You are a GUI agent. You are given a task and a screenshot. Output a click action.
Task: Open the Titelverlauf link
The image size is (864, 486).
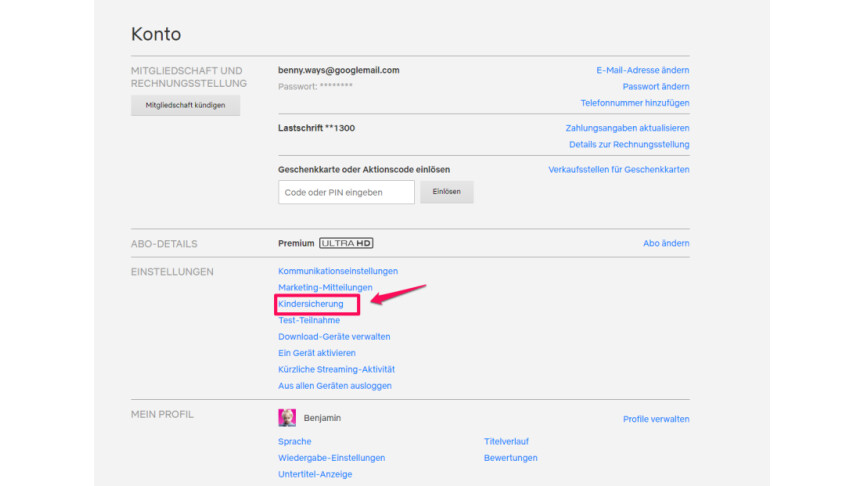point(506,441)
